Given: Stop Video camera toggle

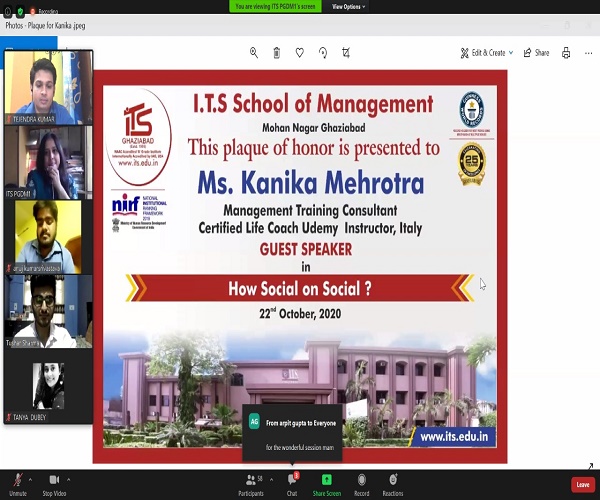Looking at the screenshot, I should 54,484.
